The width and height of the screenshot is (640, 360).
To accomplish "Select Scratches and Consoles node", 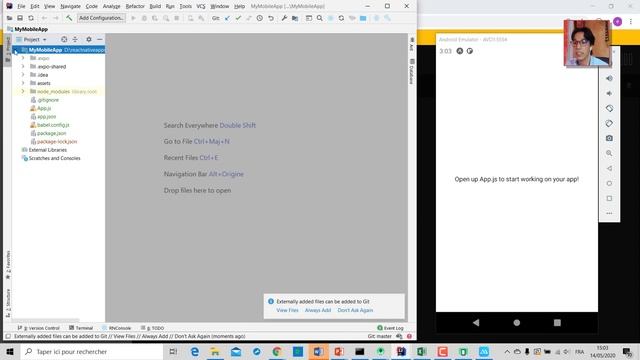I will tap(54, 158).
